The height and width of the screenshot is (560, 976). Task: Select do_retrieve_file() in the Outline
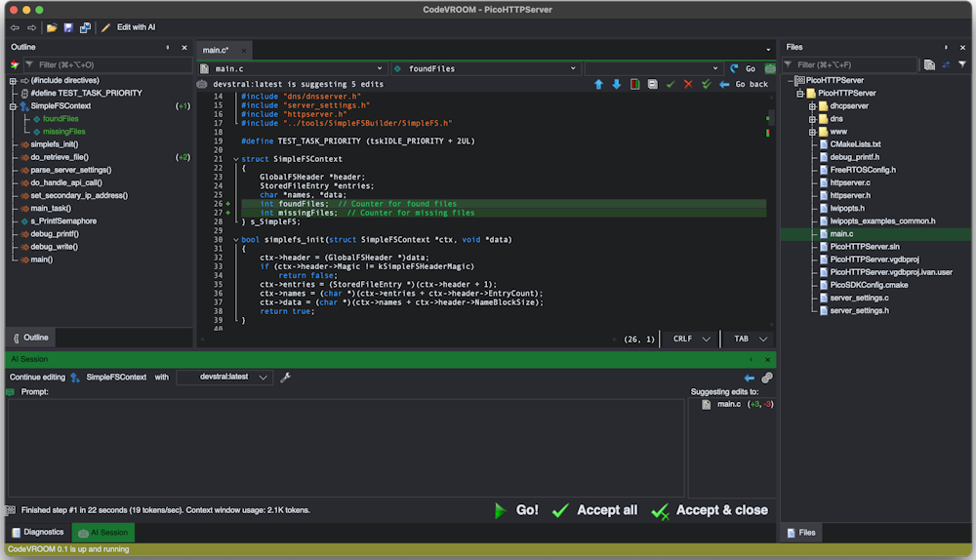point(60,157)
